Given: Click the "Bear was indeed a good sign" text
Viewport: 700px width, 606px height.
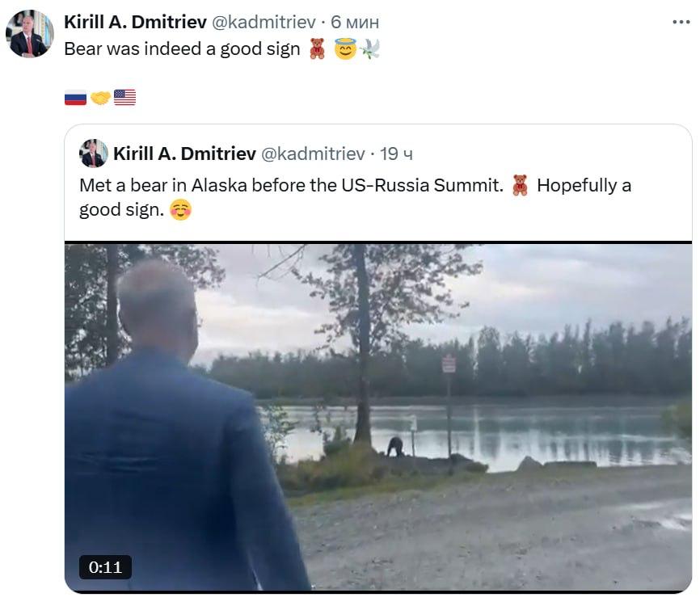Looking at the screenshot, I should (x=182, y=49).
